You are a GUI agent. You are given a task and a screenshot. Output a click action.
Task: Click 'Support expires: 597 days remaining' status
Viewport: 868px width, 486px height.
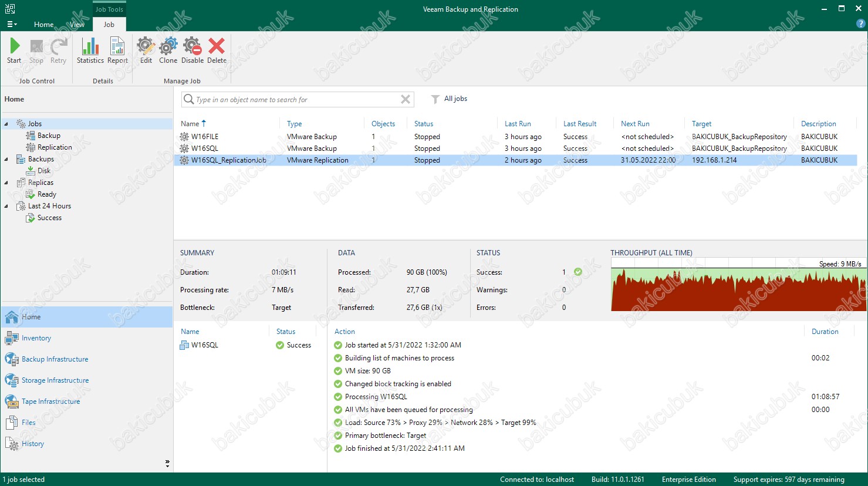[x=789, y=480]
